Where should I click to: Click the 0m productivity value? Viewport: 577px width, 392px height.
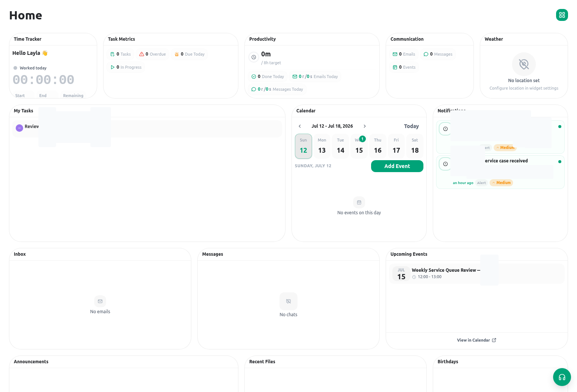tap(266, 54)
